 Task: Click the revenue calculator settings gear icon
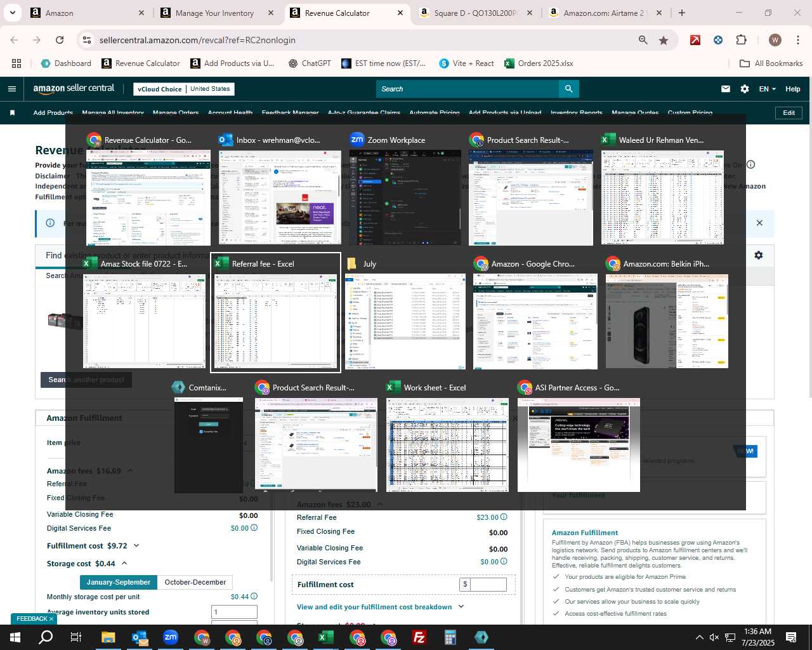[x=759, y=255]
